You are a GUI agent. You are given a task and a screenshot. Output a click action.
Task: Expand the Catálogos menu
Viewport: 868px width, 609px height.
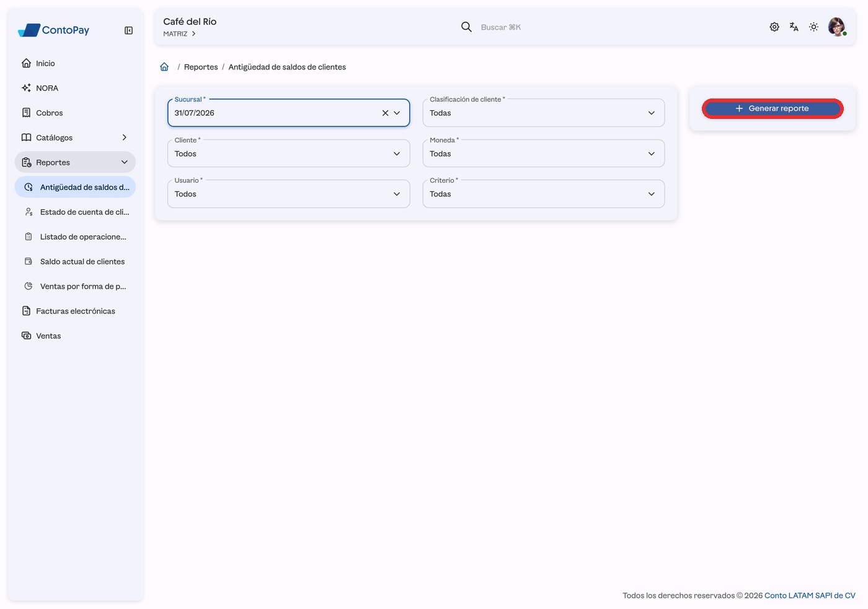[75, 138]
